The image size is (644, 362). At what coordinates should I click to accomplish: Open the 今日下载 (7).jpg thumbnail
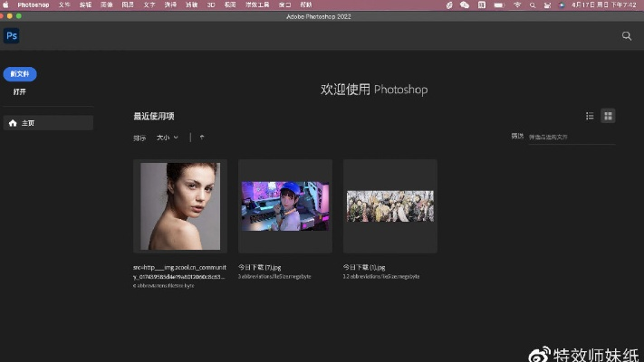tap(285, 206)
